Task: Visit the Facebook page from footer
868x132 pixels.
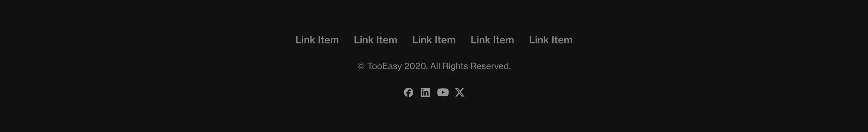Action: click(x=409, y=92)
